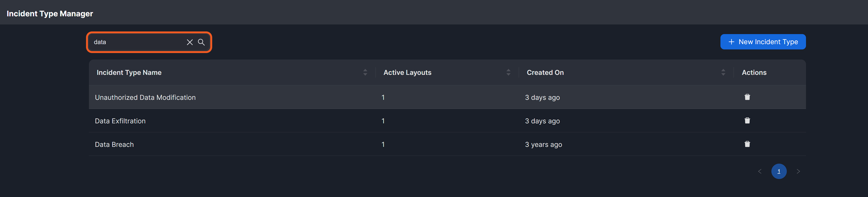Screen dimensions: 868x197
Task: Click inside the search box containing 'data'
Action: point(138,42)
